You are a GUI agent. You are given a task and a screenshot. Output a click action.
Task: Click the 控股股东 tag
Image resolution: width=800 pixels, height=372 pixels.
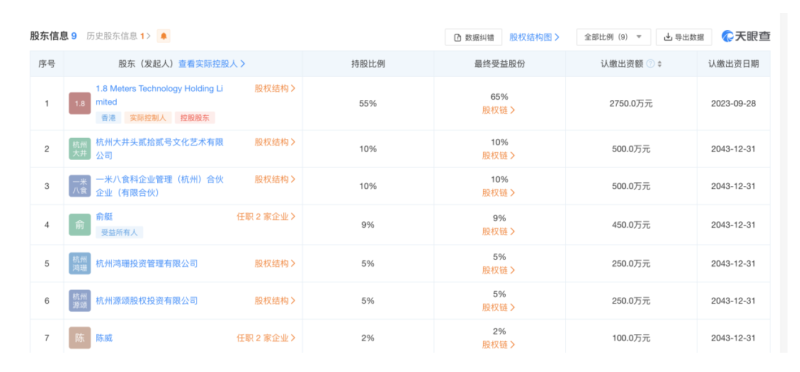coord(195,118)
